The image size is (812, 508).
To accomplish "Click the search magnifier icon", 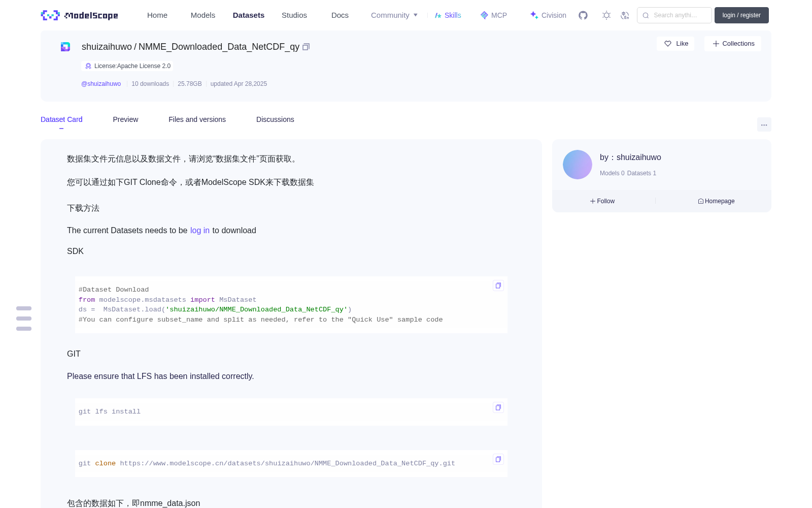I will tap(646, 15).
